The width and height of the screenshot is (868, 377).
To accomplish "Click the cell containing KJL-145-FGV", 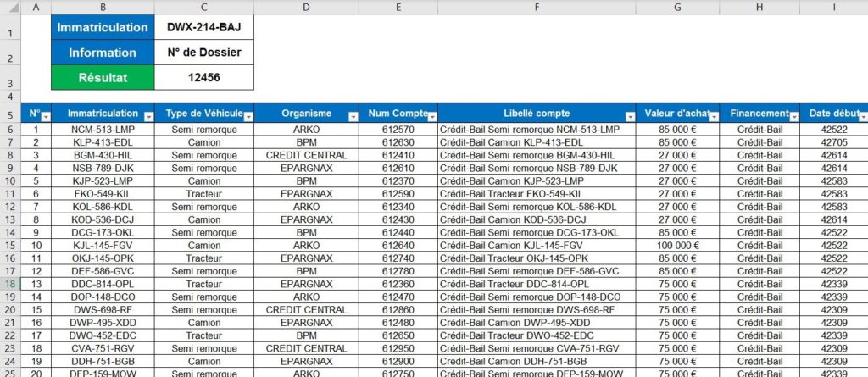I will (x=103, y=246).
